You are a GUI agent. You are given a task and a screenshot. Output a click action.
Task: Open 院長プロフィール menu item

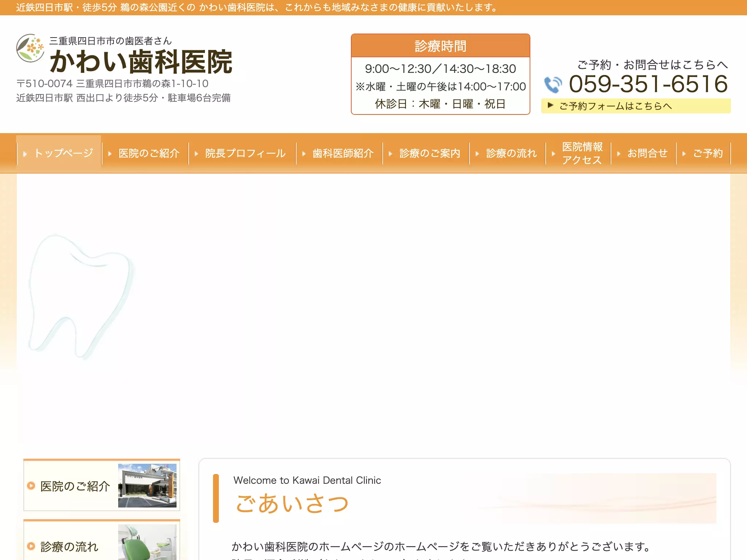pyautogui.click(x=242, y=153)
